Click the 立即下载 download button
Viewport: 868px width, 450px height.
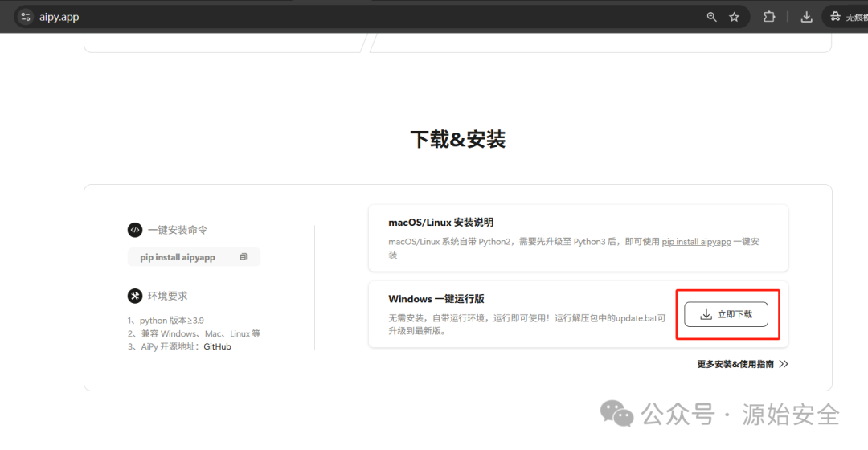[x=726, y=314]
